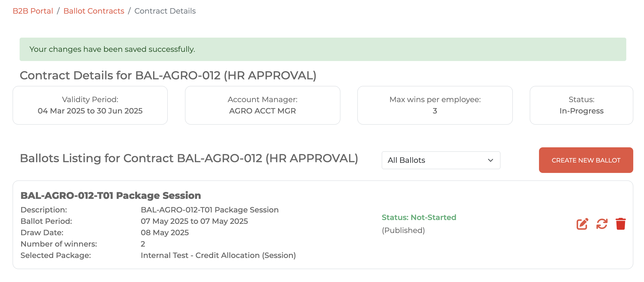Click the edit ballot pencil icon

click(x=582, y=224)
